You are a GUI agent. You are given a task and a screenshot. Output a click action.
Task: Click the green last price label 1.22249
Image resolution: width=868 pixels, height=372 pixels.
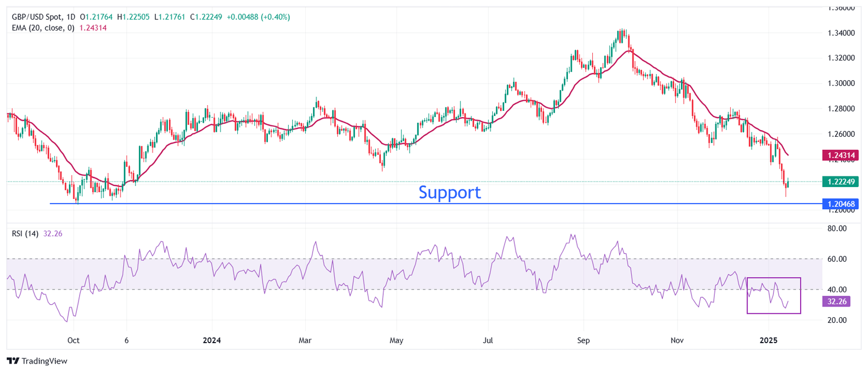click(841, 181)
